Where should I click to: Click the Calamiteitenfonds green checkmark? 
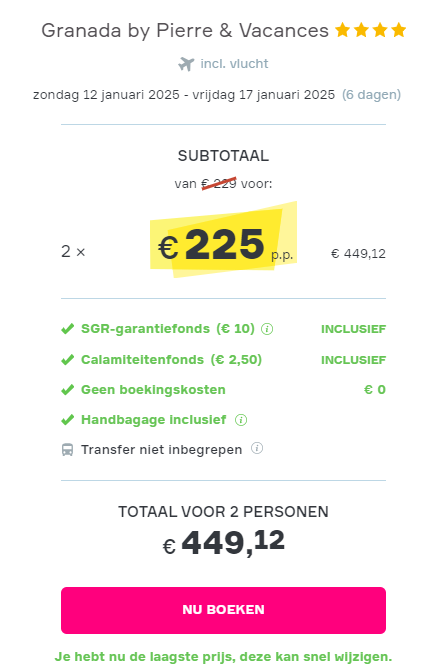67,360
